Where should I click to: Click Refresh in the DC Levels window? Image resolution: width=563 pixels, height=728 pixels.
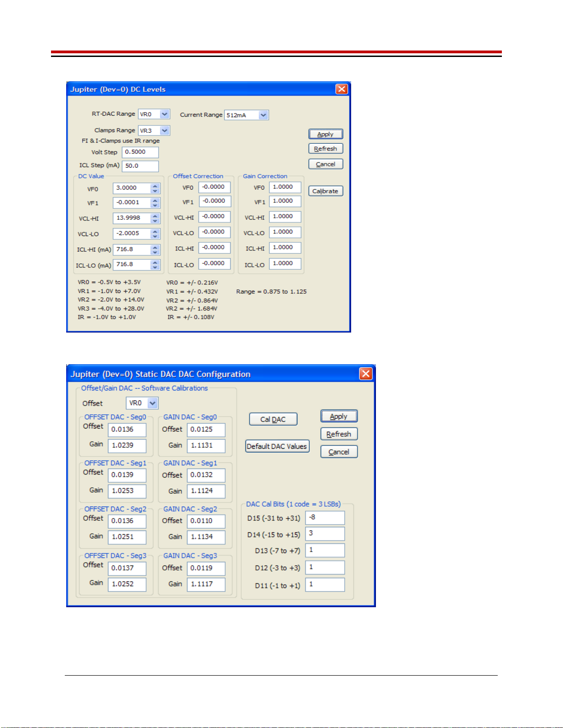[325, 149]
